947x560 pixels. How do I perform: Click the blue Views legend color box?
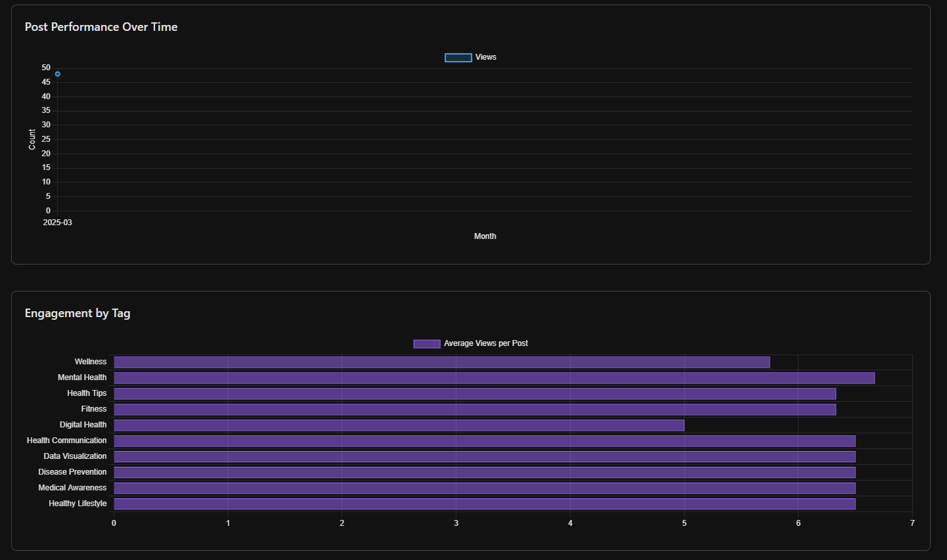(x=458, y=58)
